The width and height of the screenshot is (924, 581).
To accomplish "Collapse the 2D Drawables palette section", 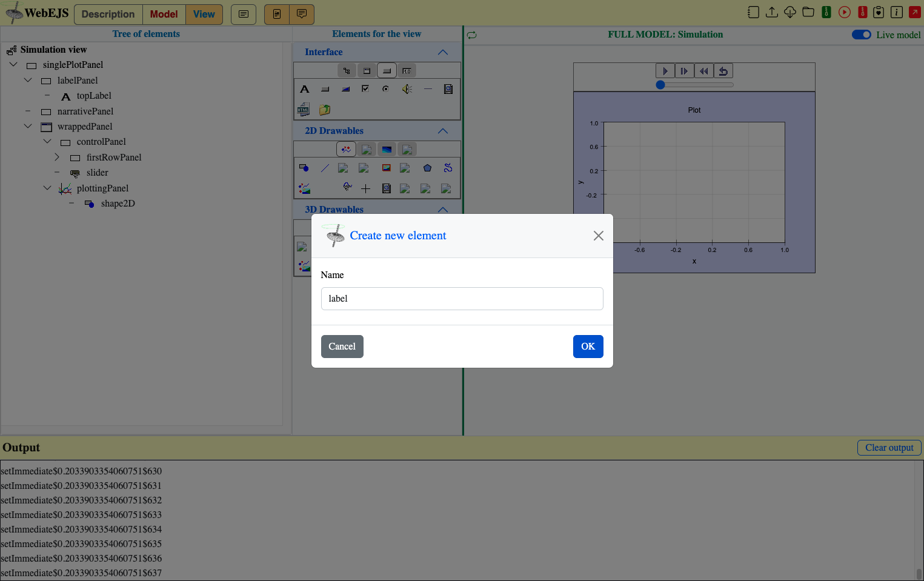I will point(443,131).
